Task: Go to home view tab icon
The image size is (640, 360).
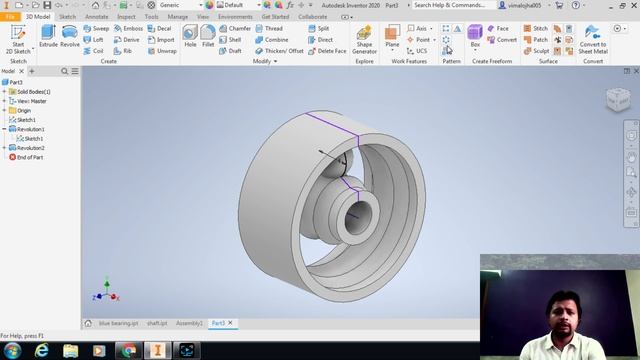Action: click(x=88, y=323)
